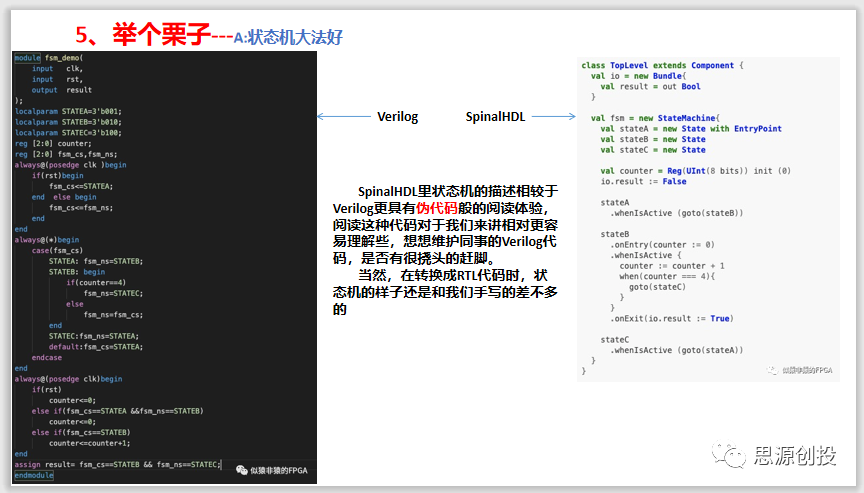Click the 'endcase' keyword
Screen dimensions: 864x493
[47, 357]
